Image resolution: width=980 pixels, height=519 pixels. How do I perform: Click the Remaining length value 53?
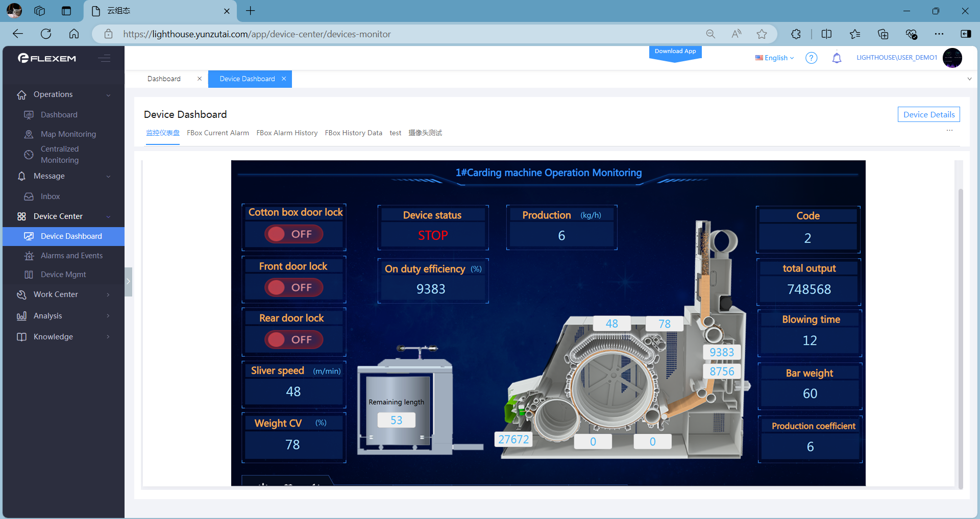[x=397, y=420]
